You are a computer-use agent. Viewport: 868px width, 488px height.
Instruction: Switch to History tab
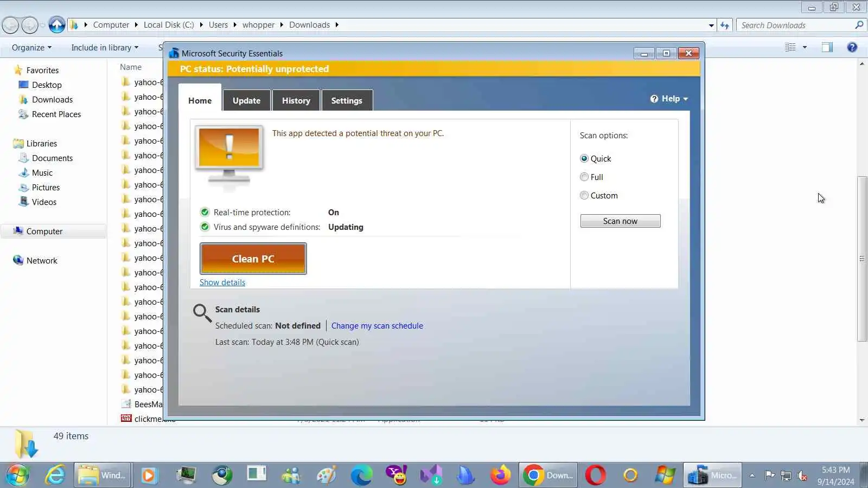[296, 100]
